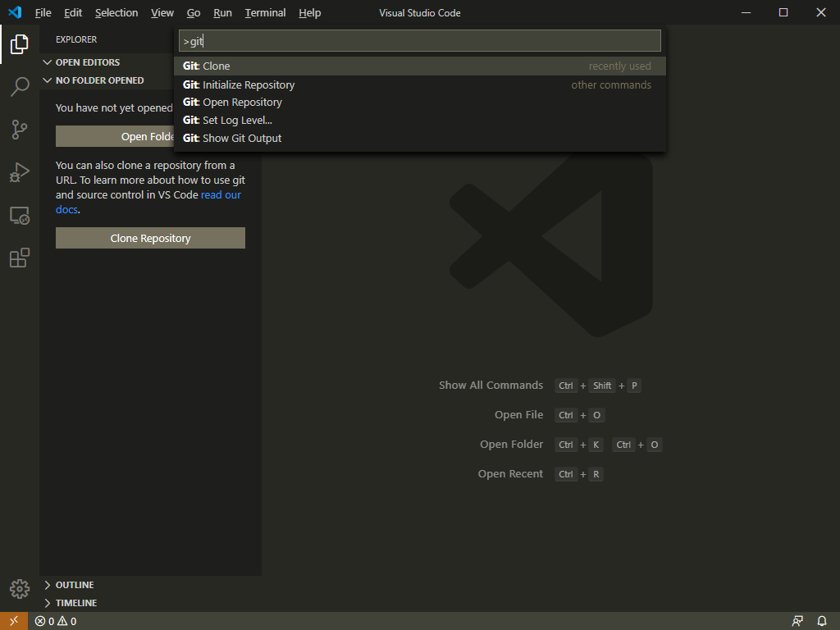Viewport: 840px width, 630px height.
Task: Open the Edit menu
Action: pyautogui.click(x=73, y=12)
